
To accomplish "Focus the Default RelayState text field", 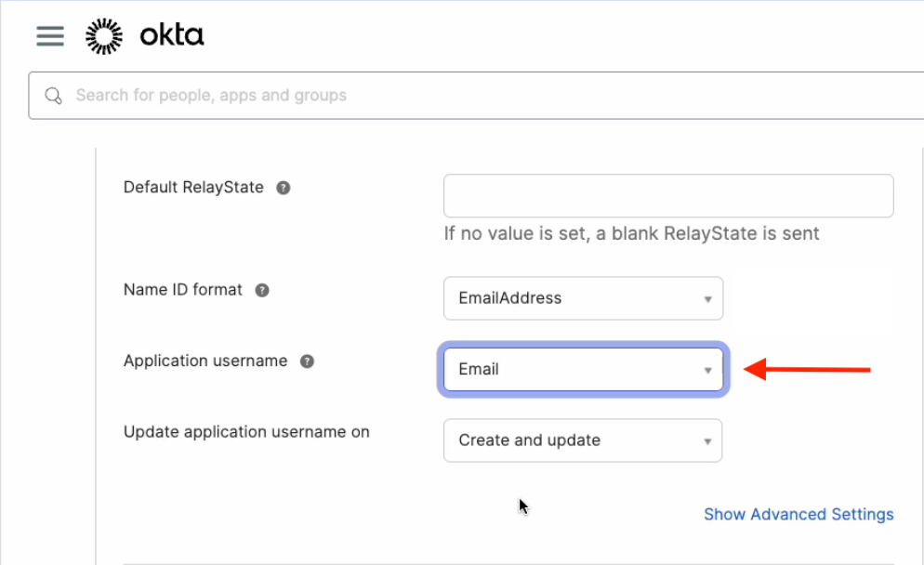I will coord(667,196).
